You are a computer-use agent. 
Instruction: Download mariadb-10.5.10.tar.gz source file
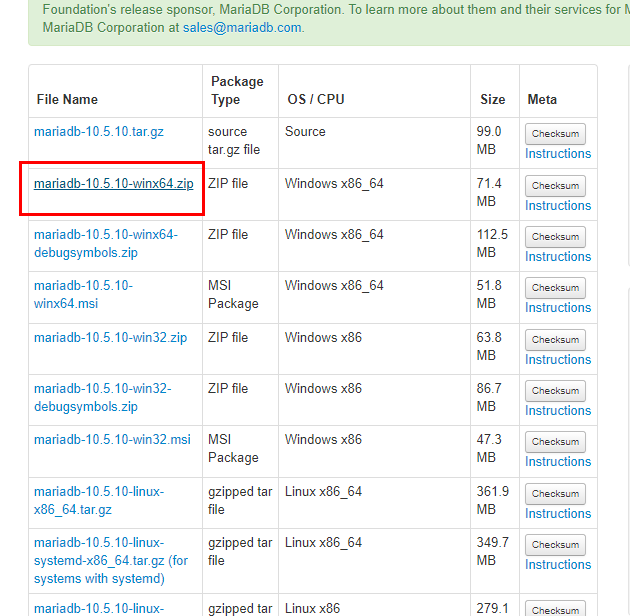99,132
